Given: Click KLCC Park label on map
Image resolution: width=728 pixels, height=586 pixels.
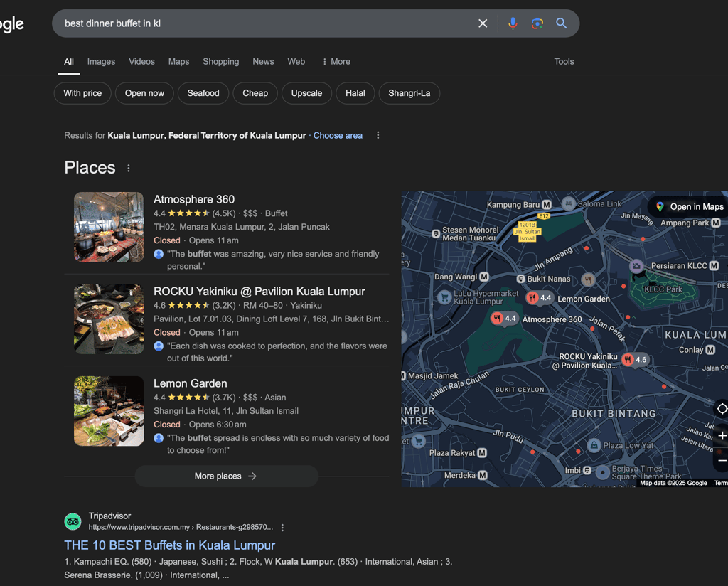Looking at the screenshot, I should pyautogui.click(x=663, y=289).
